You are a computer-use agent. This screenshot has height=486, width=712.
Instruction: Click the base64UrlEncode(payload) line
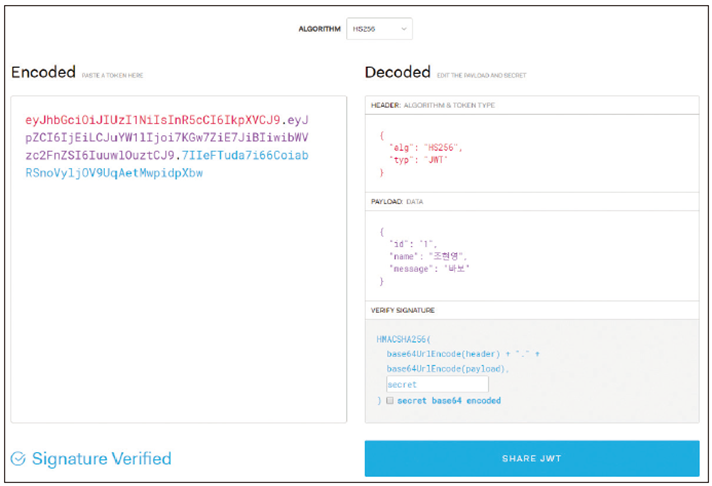[447, 369]
